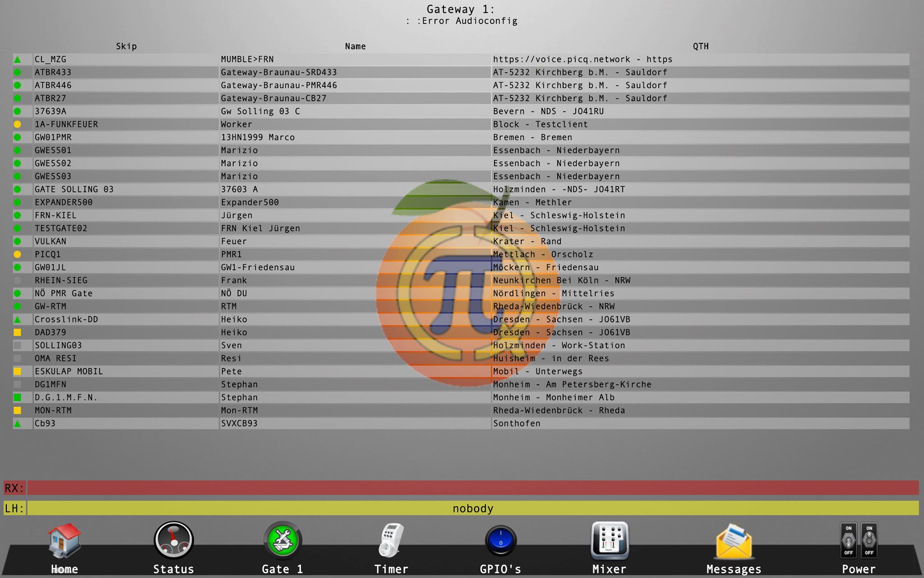Click the green status dot beside 37639A
924x578 pixels.
point(18,111)
